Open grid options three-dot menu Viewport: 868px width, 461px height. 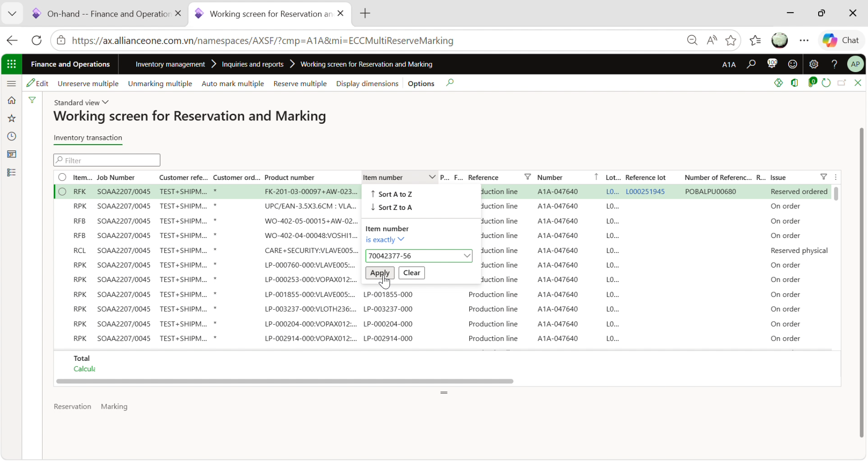tap(836, 178)
